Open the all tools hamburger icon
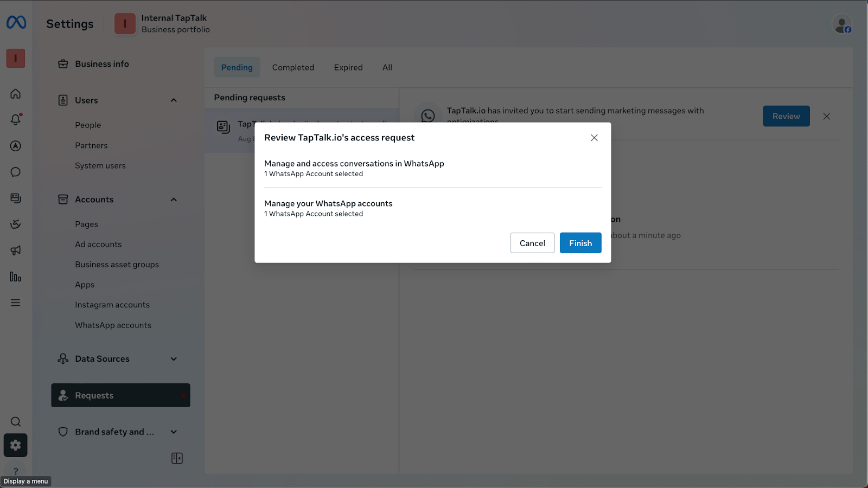The width and height of the screenshot is (868, 488). [x=16, y=303]
